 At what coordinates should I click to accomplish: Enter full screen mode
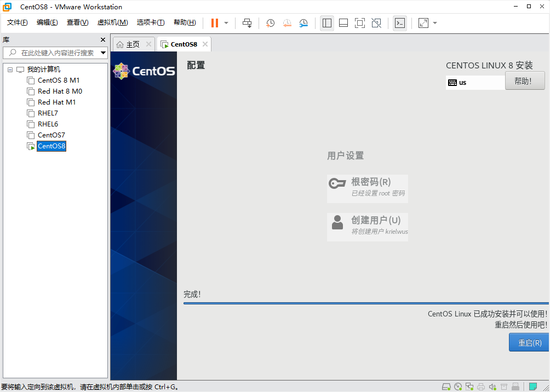point(360,23)
